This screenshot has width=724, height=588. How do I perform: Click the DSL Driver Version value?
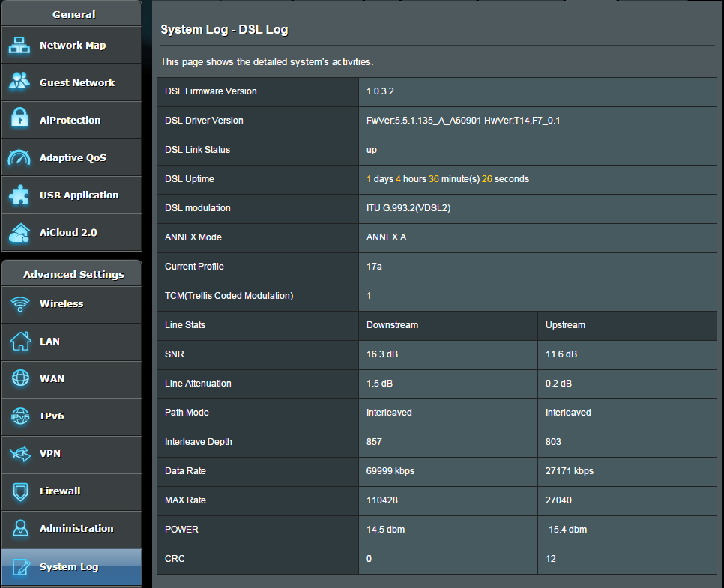(463, 121)
